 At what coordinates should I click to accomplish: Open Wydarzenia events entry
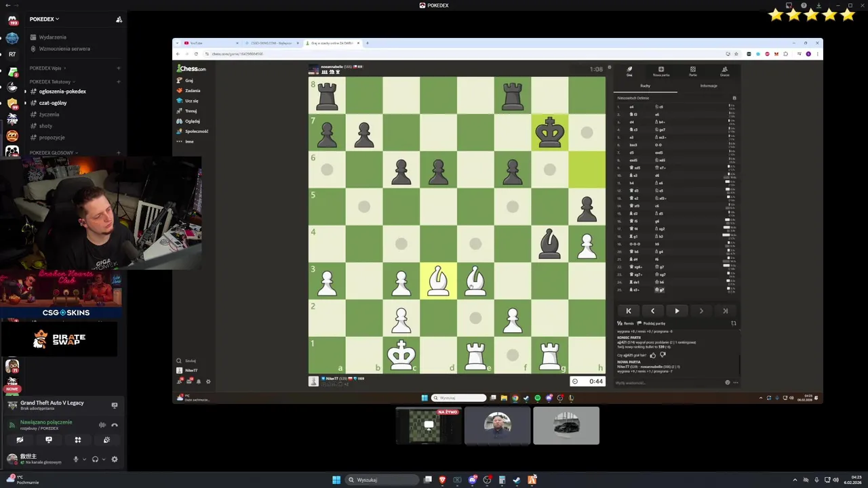pyautogui.click(x=52, y=37)
